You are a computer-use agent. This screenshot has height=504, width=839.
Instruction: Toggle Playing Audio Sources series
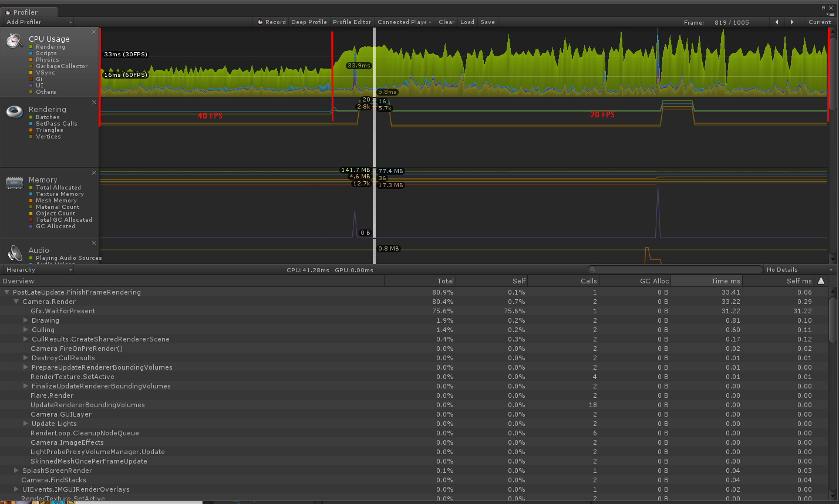31,258
